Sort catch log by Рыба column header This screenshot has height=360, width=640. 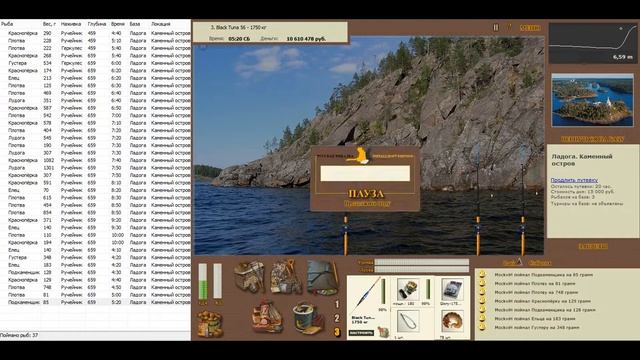(x=7, y=24)
